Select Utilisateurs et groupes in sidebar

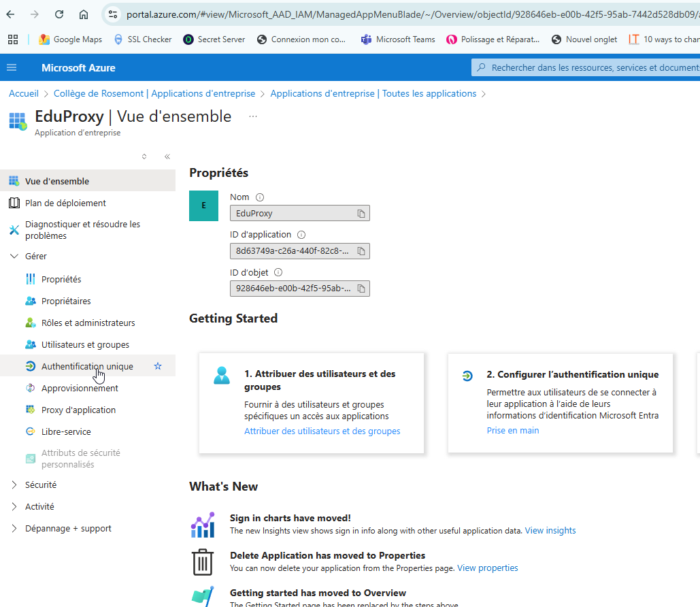(85, 344)
